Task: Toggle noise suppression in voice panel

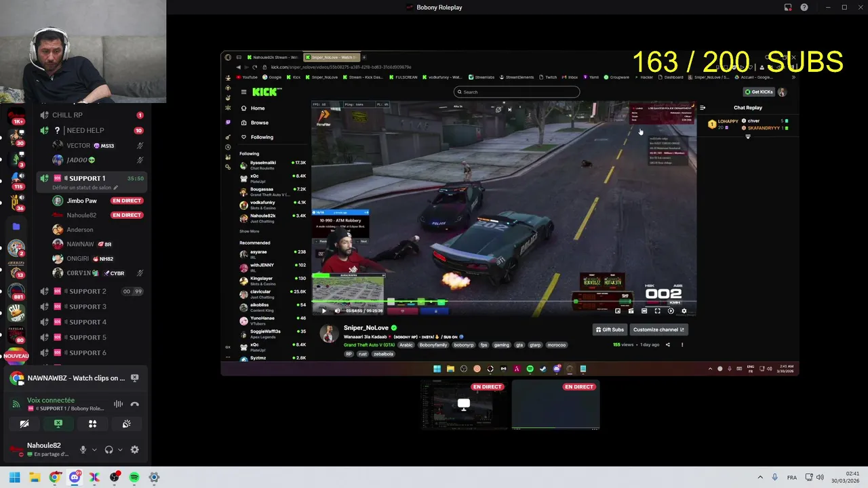Action: tap(118, 404)
